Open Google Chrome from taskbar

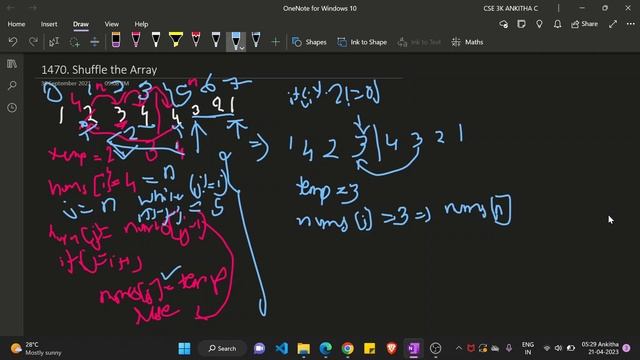(347, 348)
